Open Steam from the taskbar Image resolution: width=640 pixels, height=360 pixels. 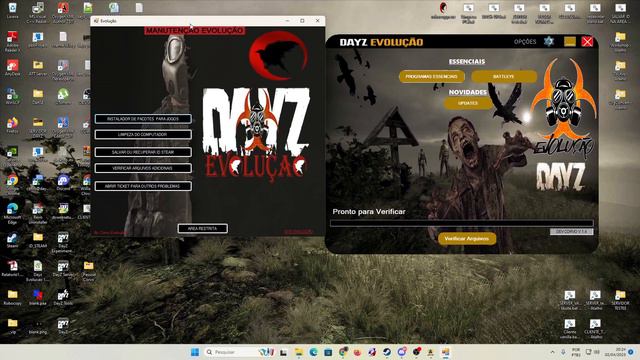click(387, 352)
